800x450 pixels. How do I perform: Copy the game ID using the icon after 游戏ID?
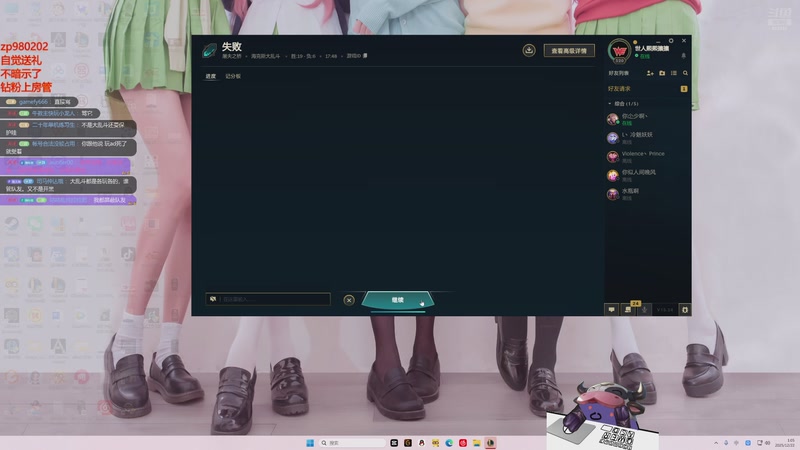point(365,56)
